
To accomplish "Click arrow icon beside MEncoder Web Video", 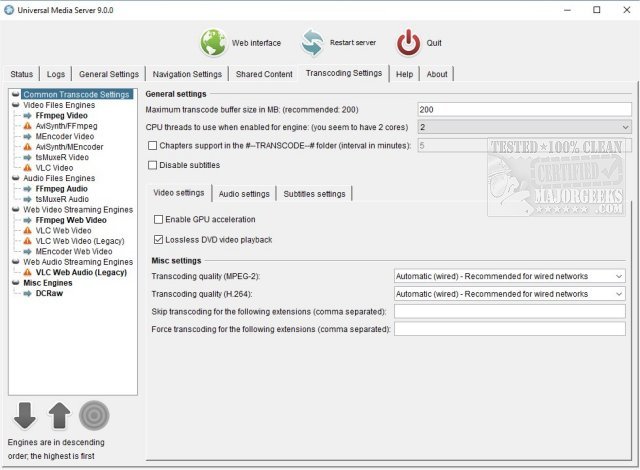I will click(27, 251).
